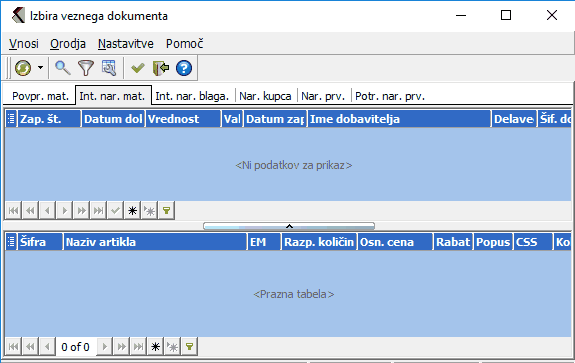Click the CSS column header
The width and height of the screenshot is (575, 363).
coord(533,242)
